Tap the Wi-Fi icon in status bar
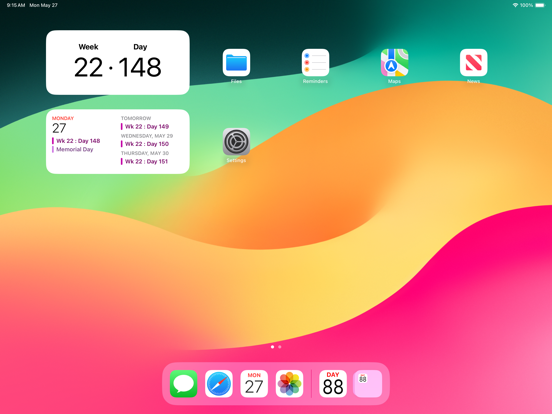The image size is (552, 414). [515, 5]
